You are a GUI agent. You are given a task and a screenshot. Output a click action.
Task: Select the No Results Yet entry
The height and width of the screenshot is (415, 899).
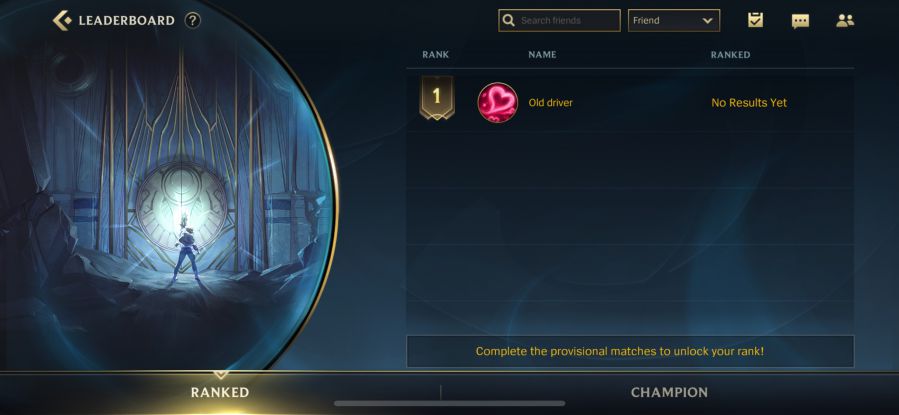[749, 103]
